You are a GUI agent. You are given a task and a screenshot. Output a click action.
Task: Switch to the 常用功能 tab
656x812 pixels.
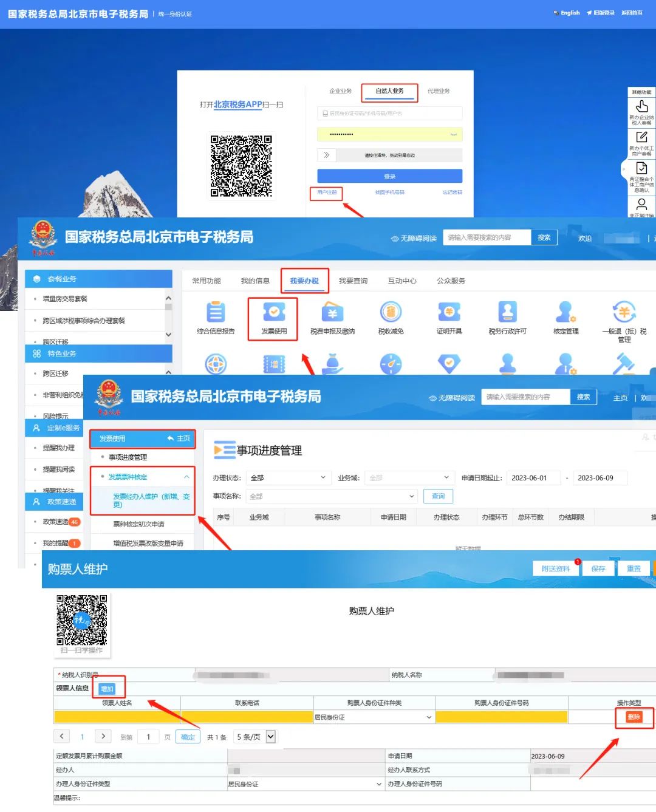coord(207,281)
